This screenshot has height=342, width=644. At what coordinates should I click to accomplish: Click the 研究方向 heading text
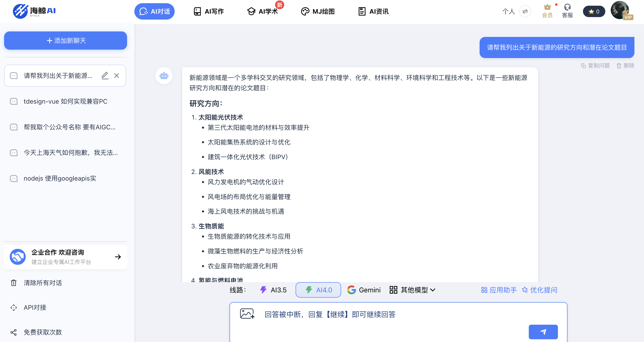click(206, 104)
